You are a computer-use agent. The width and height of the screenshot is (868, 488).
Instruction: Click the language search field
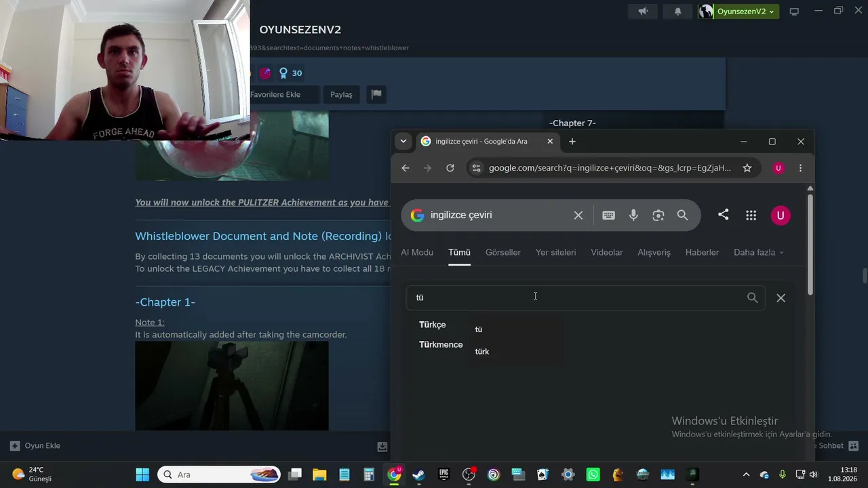coord(586,298)
